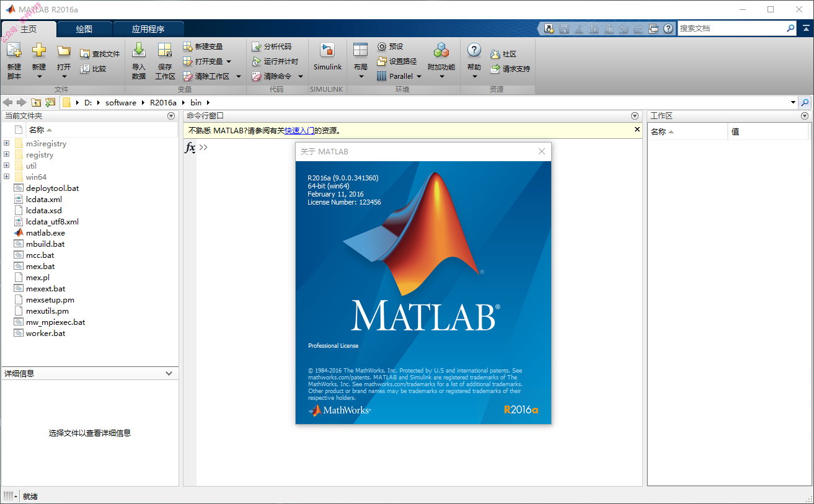This screenshot has height=504, width=814.
Task: Open 预设 (Preferences) gear
Action: point(390,46)
